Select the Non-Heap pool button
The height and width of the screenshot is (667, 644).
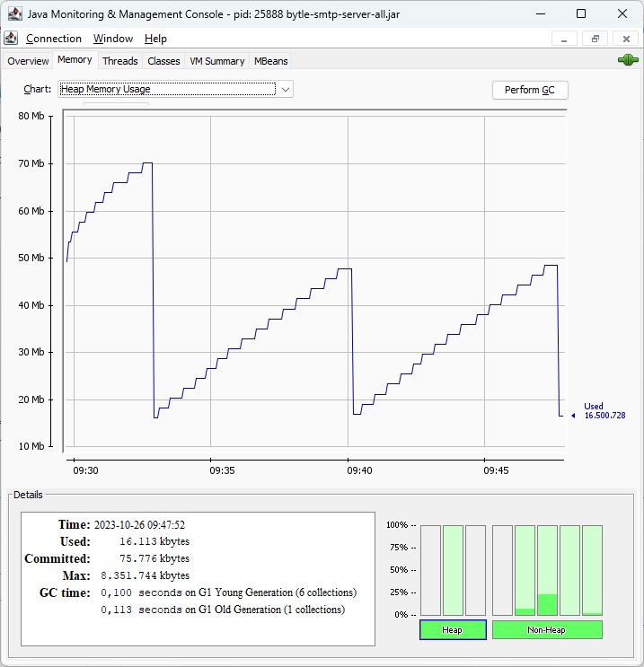point(546,630)
